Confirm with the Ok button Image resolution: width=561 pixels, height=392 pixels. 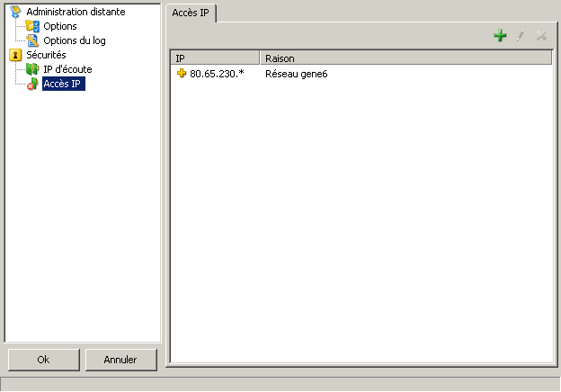click(x=44, y=360)
